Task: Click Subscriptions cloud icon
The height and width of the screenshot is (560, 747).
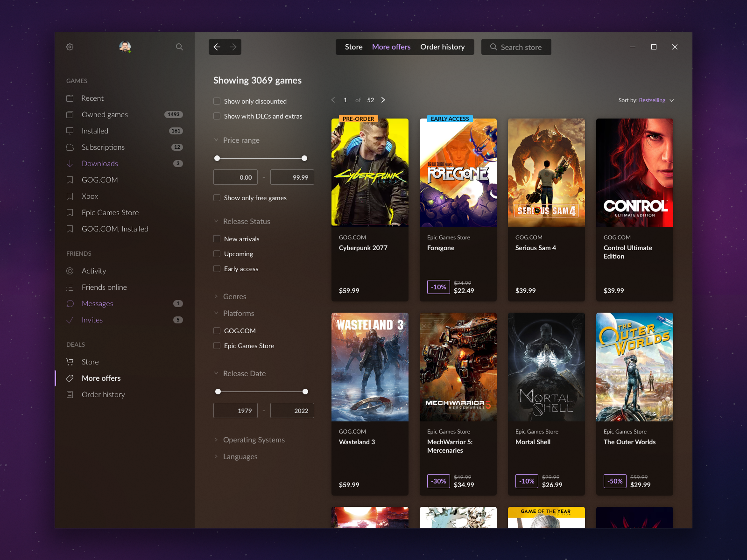Action: click(70, 147)
